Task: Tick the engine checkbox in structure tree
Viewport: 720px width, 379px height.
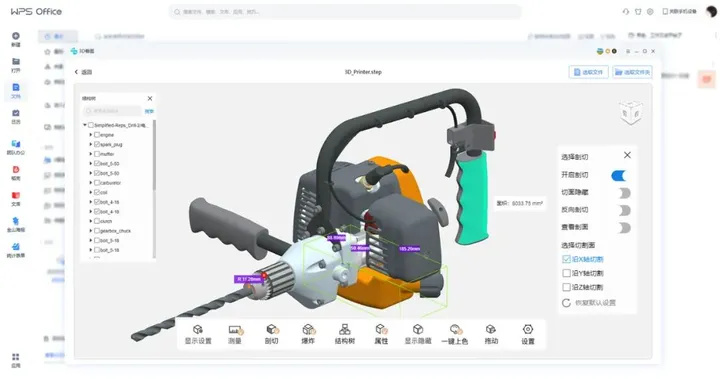Action: point(97,135)
